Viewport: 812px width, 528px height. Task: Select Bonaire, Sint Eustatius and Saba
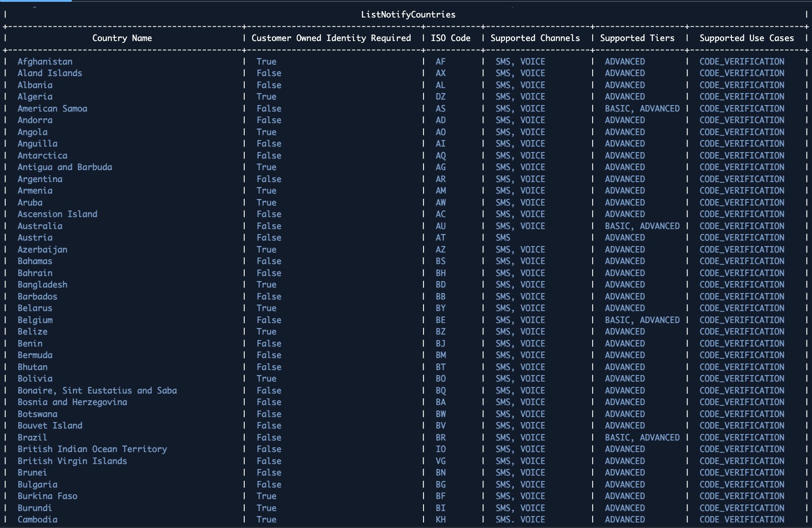point(97,390)
